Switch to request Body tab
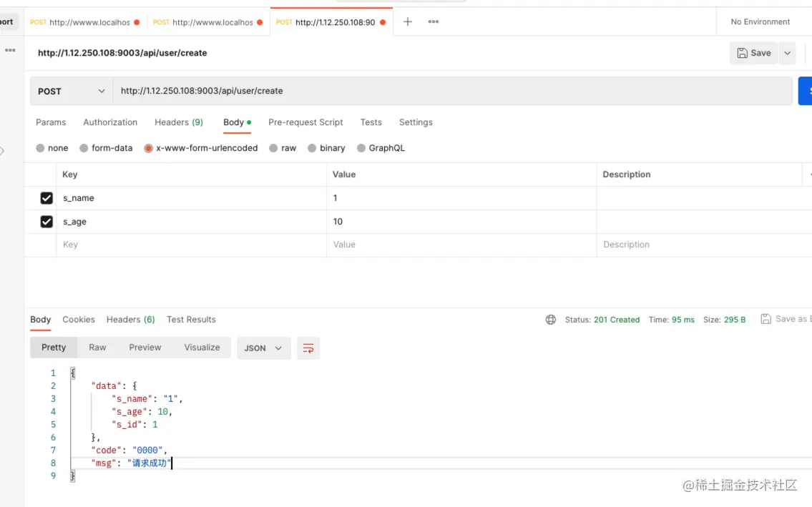Viewport: 812px width, 507px height. point(238,122)
